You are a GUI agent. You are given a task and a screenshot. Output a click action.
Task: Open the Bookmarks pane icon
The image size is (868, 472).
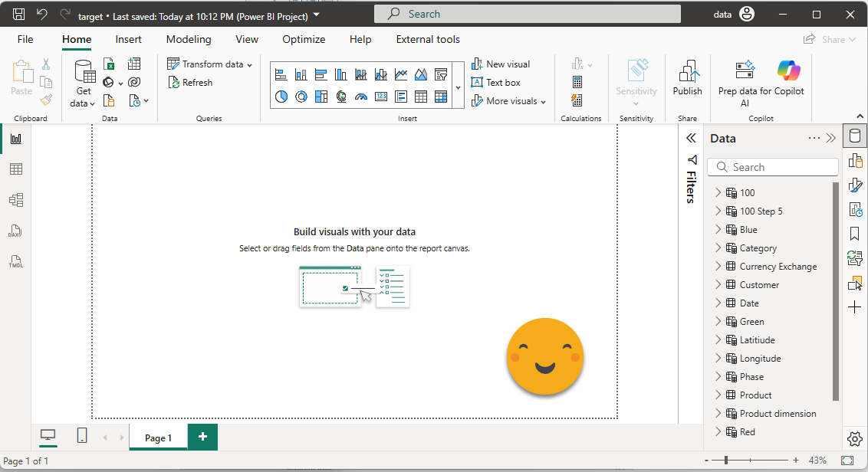855,234
